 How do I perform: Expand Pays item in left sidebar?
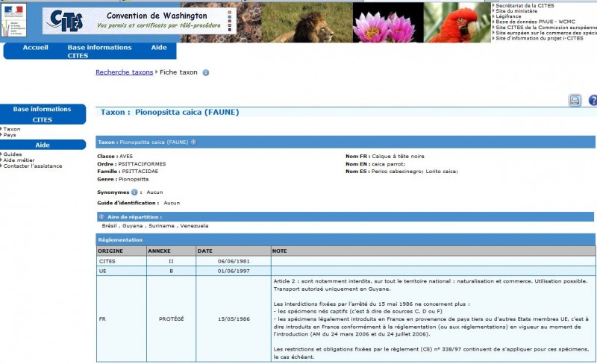click(10, 135)
